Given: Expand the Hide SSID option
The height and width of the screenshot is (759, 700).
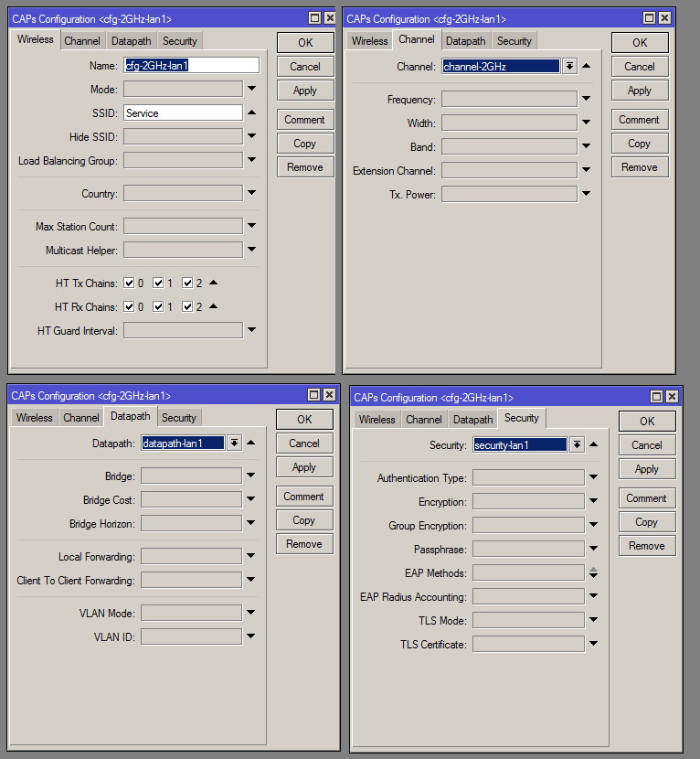Looking at the screenshot, I should click(251, 136).
